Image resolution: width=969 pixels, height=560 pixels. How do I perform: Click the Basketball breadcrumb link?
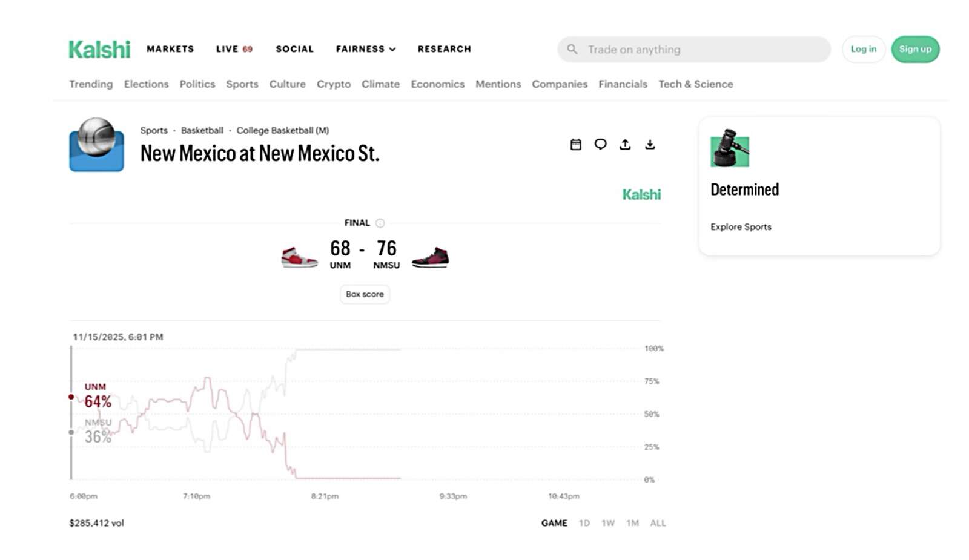pyautogui.click(x=202, y=130)
